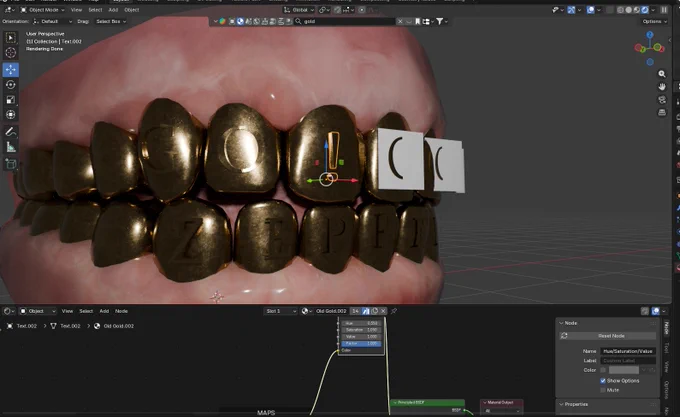Image resolution: width=680 pixels, height=417 pixels.
Task: Select the Move tool
Action: pos(11,69)
